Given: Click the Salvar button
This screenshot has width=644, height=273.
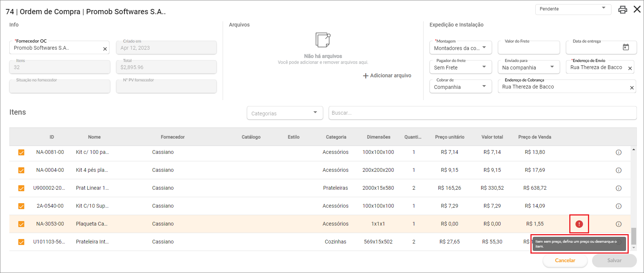Looking at the screenshot, I should [x=614, y=261].
